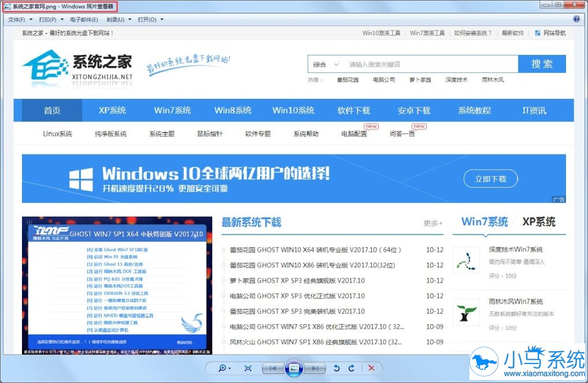Open the zoom magnifier control in Photo Viewer

pos(224,369)
